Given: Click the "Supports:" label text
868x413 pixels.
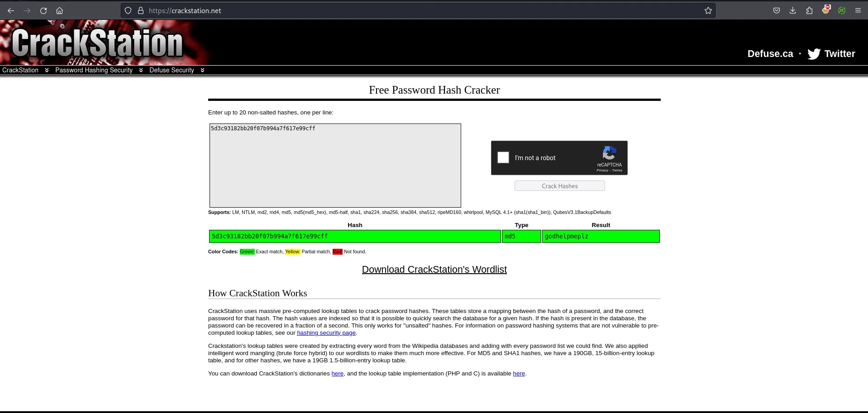Looking at the screenshot, I should (219, 212).
